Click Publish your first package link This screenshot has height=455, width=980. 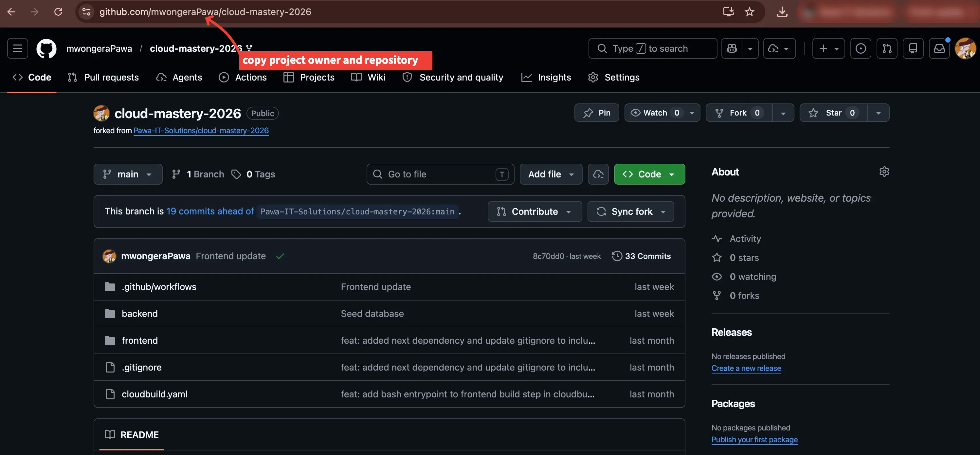pos(754,439)
